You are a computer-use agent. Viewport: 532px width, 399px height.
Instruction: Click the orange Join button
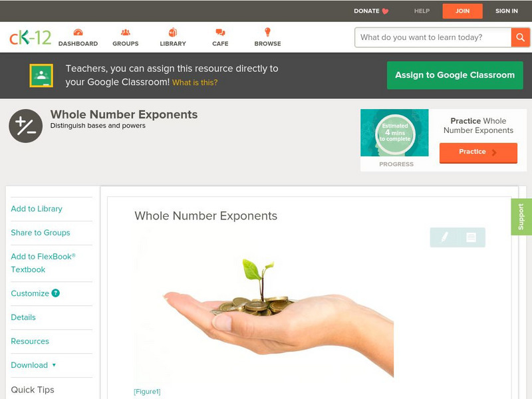click(x=462, y=11)
